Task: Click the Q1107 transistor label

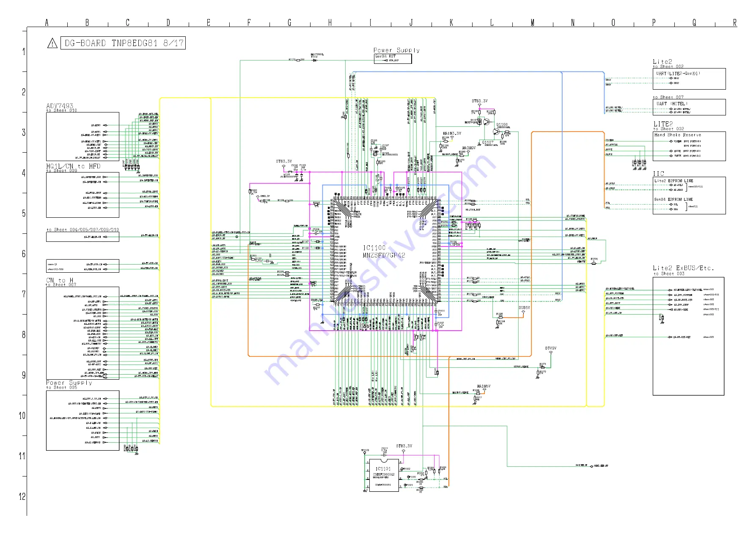Action: click(488, 142)
